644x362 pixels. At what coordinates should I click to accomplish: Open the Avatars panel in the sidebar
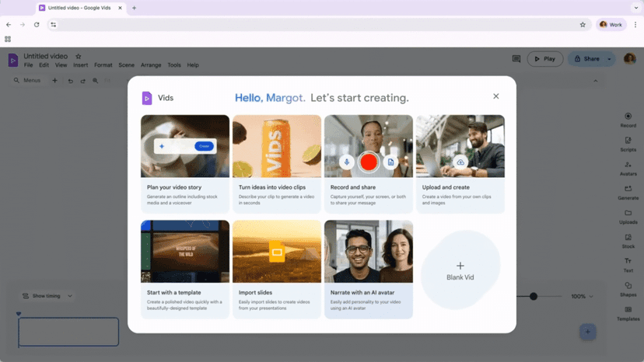tap(628, 169)
